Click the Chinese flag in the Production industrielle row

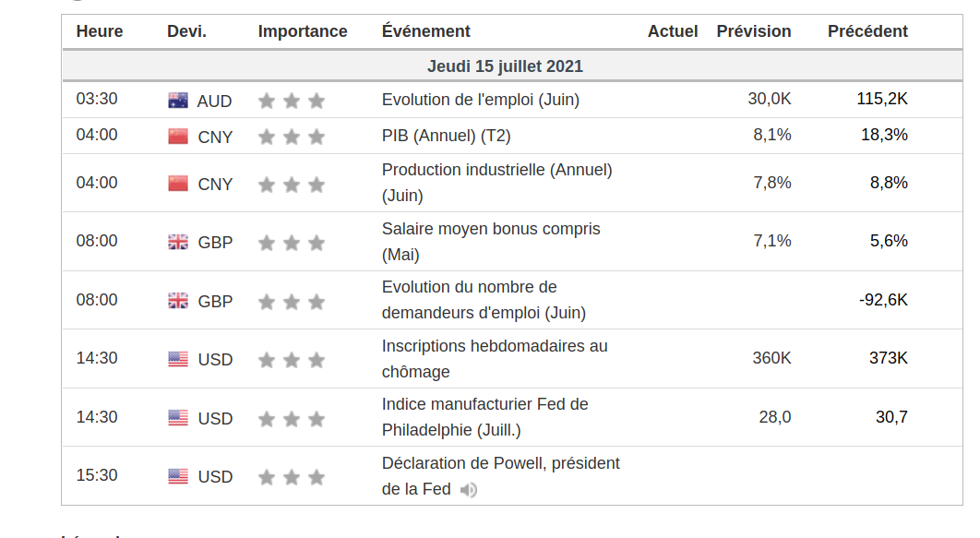click(x=178, y=184)
